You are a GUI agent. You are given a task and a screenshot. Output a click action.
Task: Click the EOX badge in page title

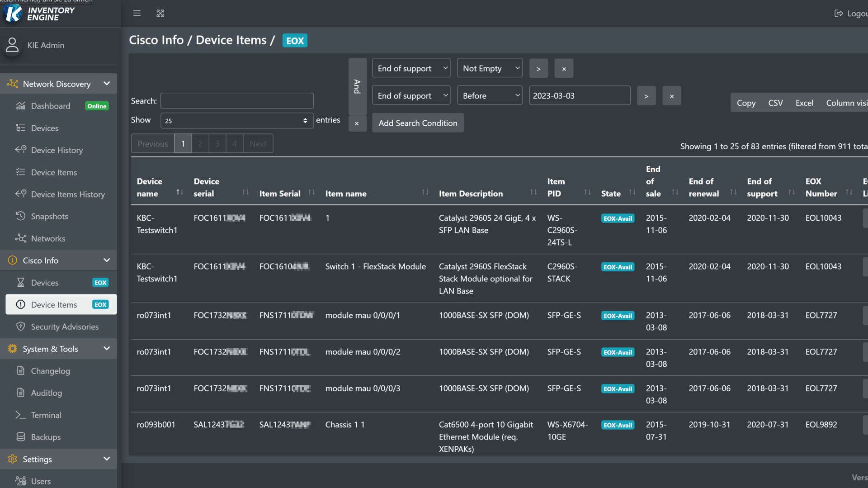click(295, 41)
